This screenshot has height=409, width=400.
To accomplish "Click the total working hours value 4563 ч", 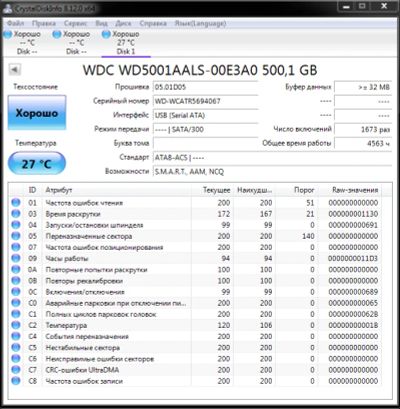I will click(x=363, y=143).
